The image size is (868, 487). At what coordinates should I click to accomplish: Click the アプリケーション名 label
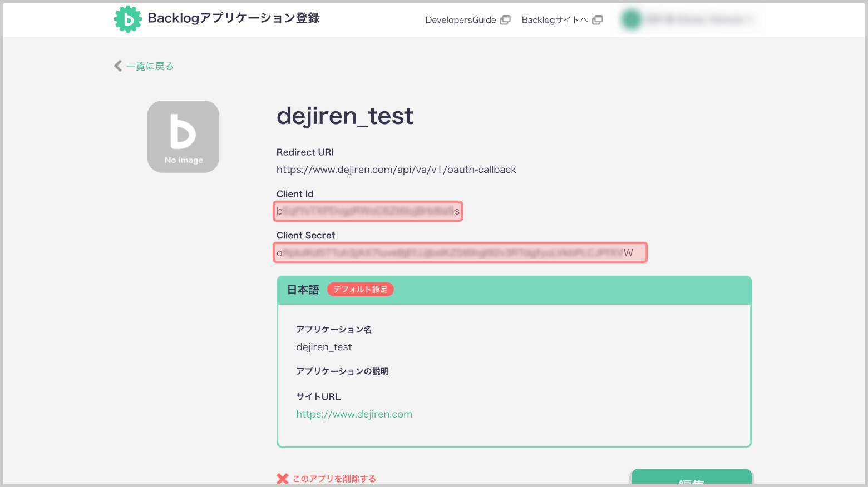(334, 330)
